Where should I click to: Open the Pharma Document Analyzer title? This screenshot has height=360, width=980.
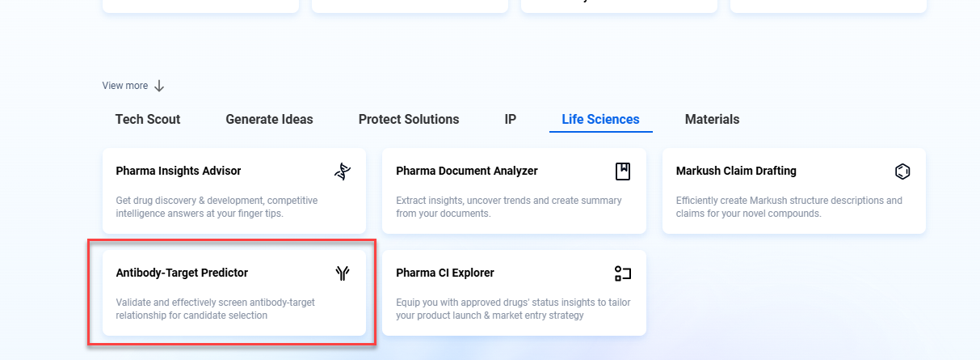tap(466, 171)
